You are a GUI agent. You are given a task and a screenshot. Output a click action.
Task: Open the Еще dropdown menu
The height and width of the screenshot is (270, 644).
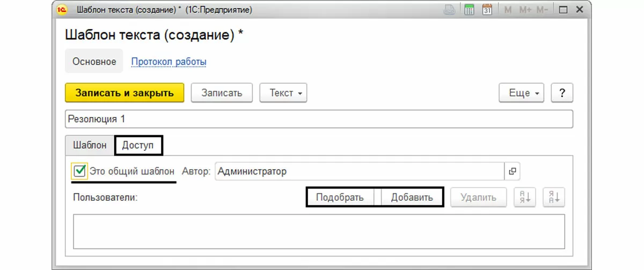click(521, 93)
